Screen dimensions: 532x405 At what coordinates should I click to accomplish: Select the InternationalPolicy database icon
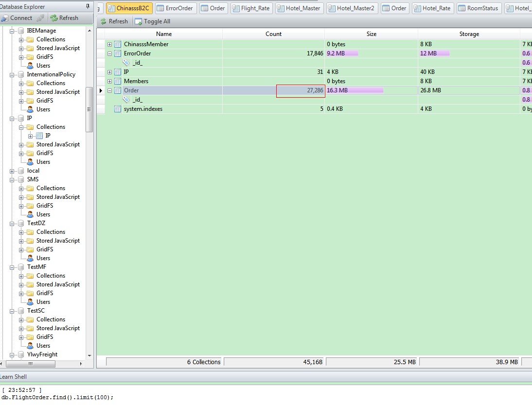(x=21, y=74)
